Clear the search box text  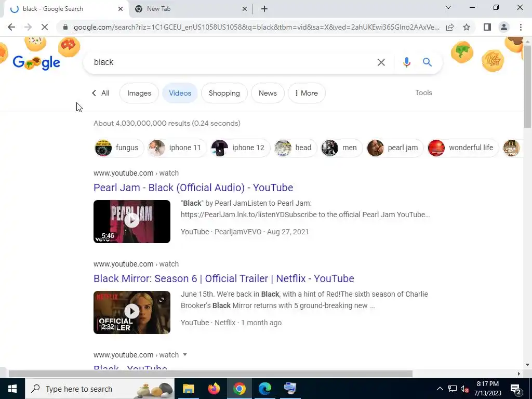tap(381, 62)
